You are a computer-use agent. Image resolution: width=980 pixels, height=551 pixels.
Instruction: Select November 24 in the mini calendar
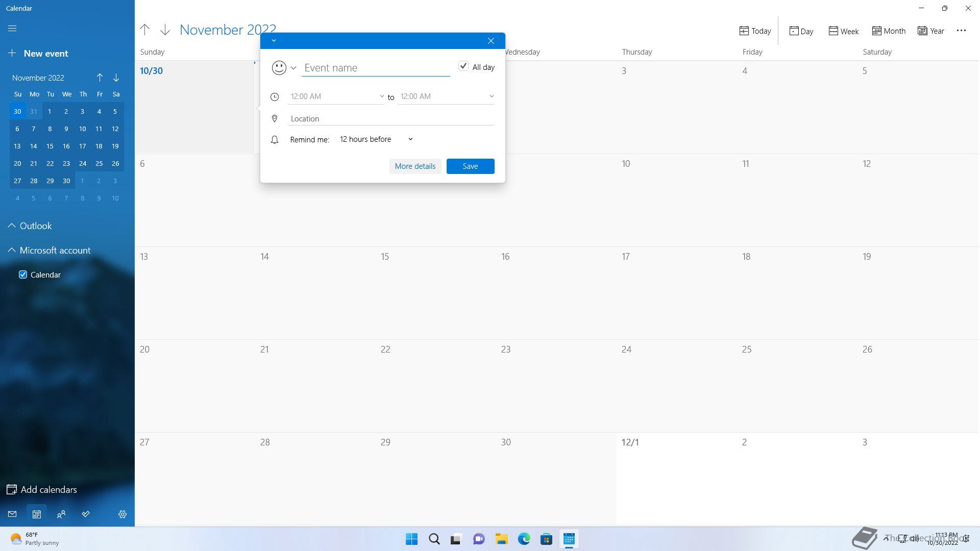pos(83,163)
